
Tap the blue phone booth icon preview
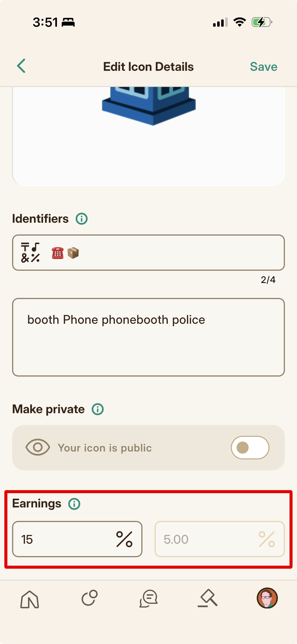[149, 106]
